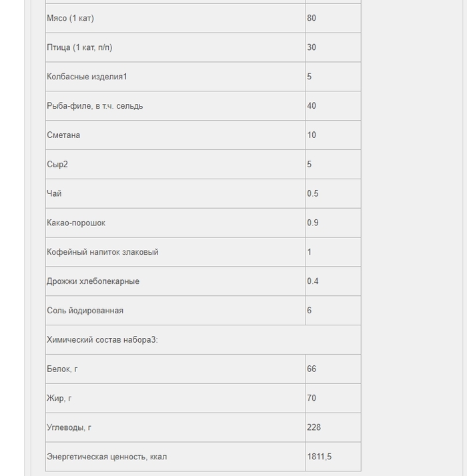Click the value 1811,5 in the table

click(x=320, y=457)
